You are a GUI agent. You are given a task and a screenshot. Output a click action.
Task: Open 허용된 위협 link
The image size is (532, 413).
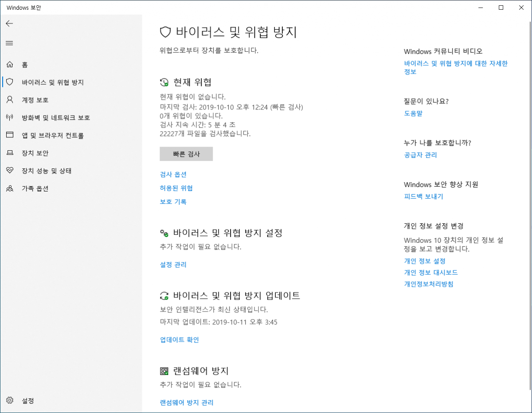click(x=176, y=188)
